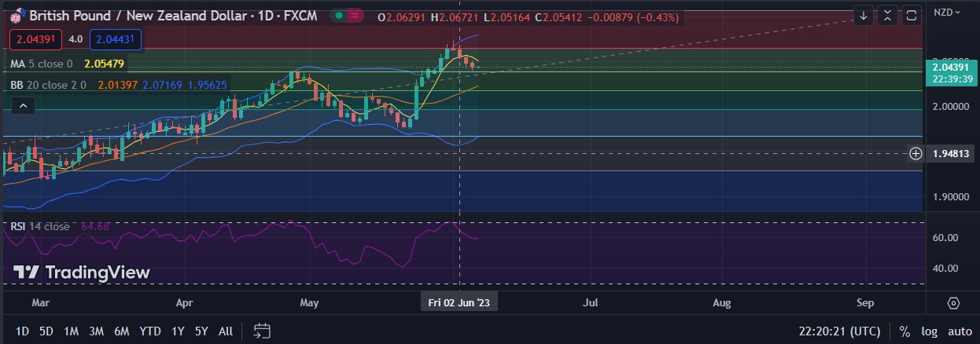Click the pink data update status icon

[x=356, y=16]
